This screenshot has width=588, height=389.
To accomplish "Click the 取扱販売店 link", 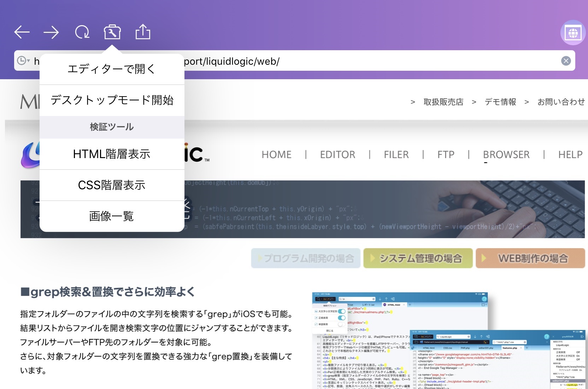I will (443, 102).
